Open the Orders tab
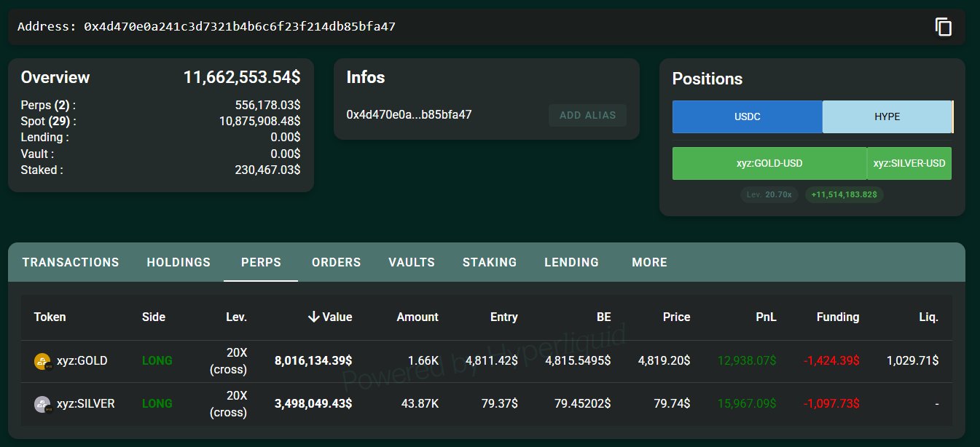 [x=336, y=262]
